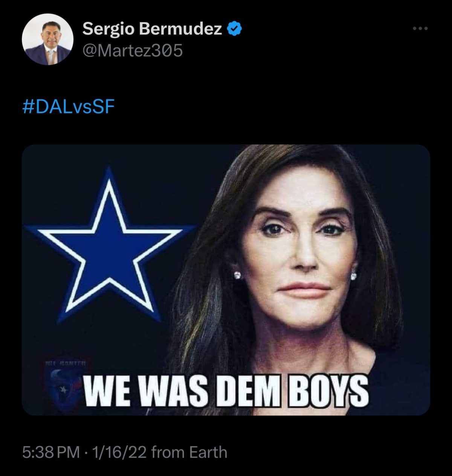
Task: Open the #DALvsSF hashtag
Action: [x=68, y=107]
